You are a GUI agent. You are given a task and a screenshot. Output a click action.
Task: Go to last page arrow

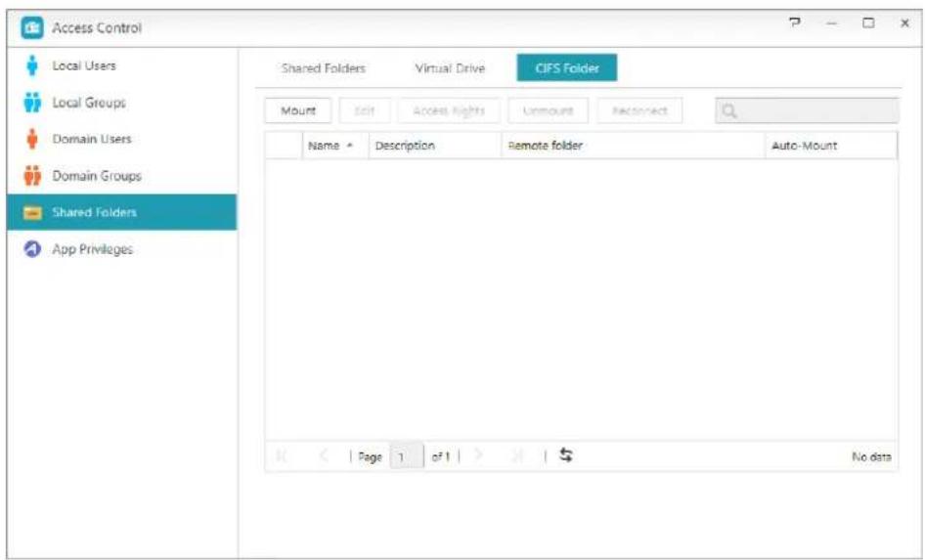pos(517,455)
